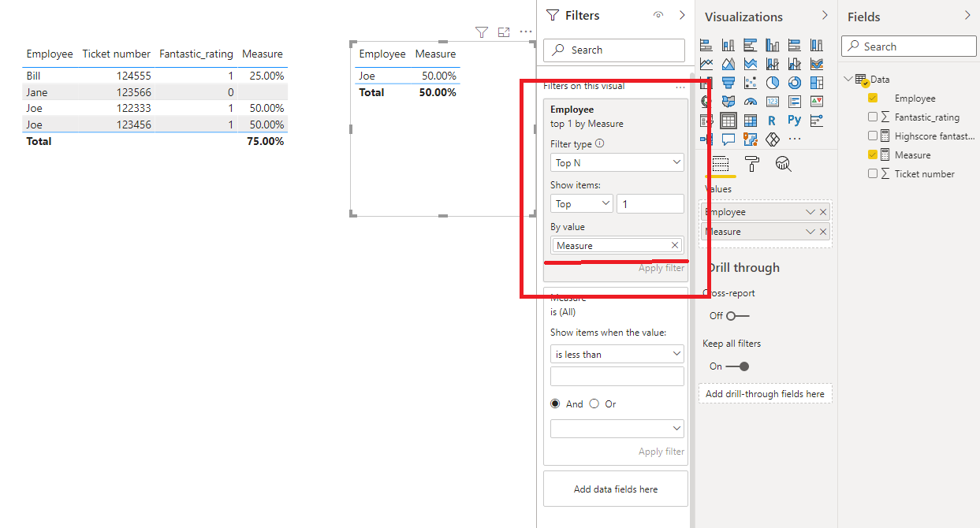This screenshot has height=528, width=980.
Task: Check the Highscore fantast... field checkbox
Action: click(873, 136)
